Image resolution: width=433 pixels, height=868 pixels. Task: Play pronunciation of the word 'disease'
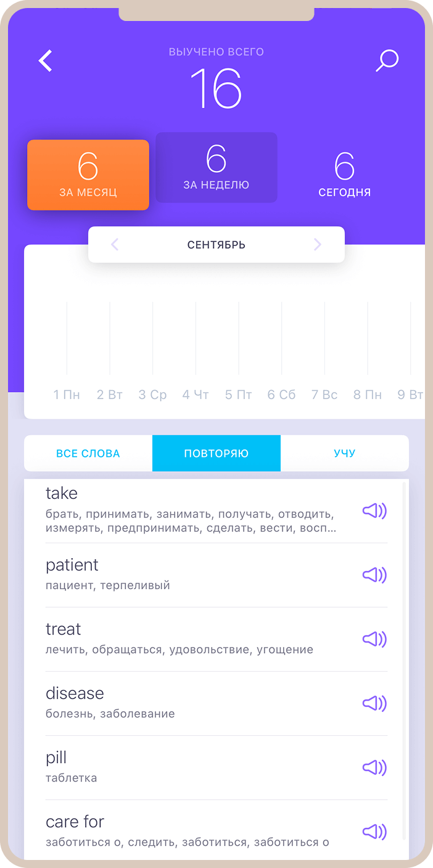(374, 704)
